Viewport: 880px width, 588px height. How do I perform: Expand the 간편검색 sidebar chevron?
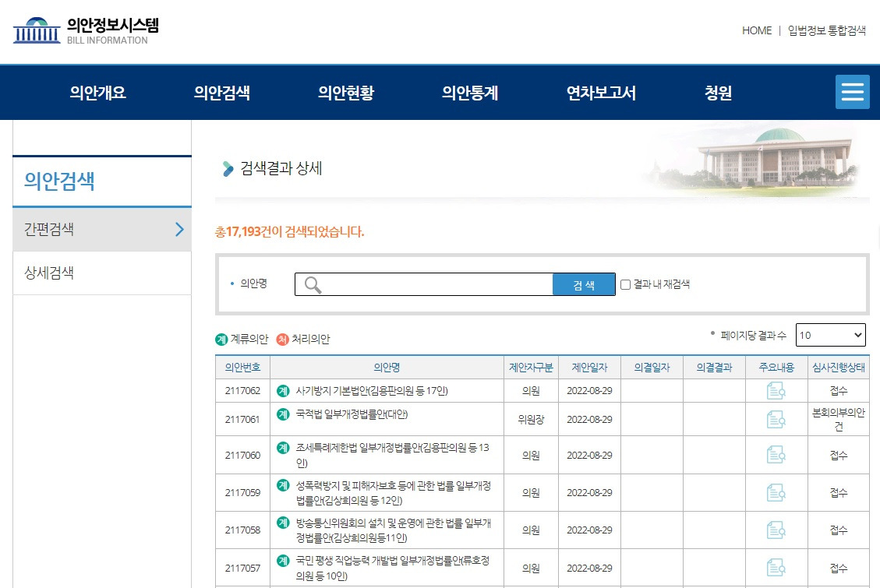pos(178,229)
